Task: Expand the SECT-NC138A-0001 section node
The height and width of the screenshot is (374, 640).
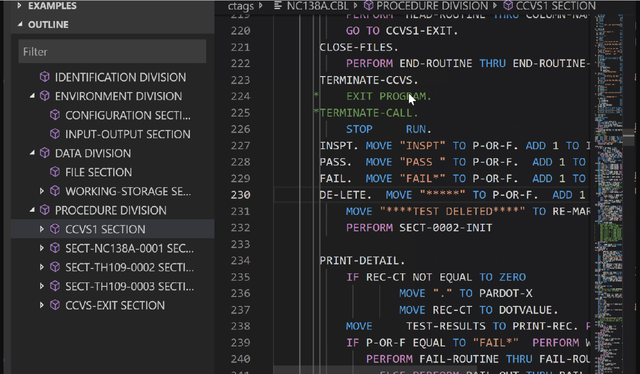Action: click(x=42, y=248)
